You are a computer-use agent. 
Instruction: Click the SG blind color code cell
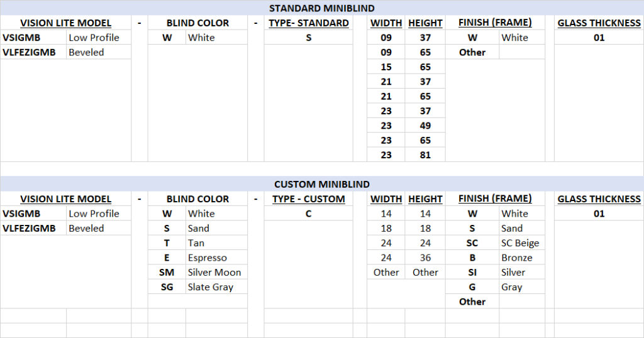[x=167, y=287]
